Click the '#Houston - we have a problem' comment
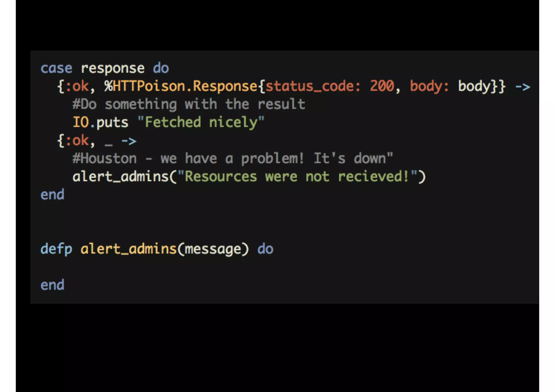555x392 pixels. click(x=233, y=158)
